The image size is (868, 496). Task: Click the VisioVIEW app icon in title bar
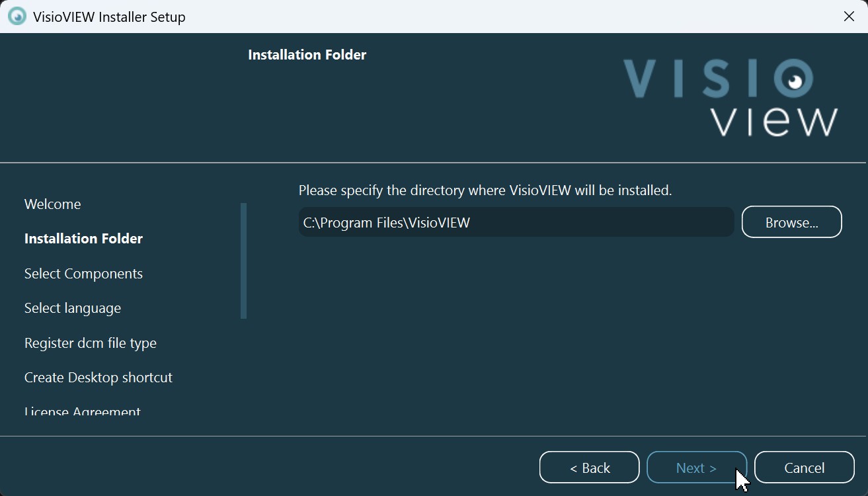tap(17, 17)
